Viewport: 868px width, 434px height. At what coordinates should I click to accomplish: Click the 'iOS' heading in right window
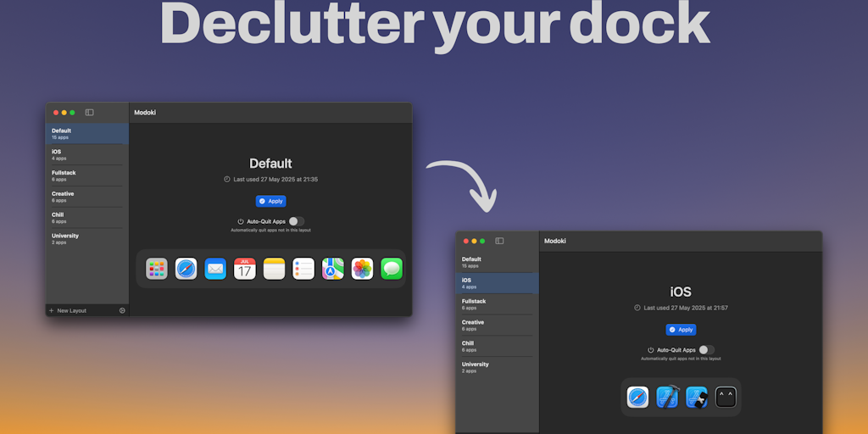[x=681, y=292]
